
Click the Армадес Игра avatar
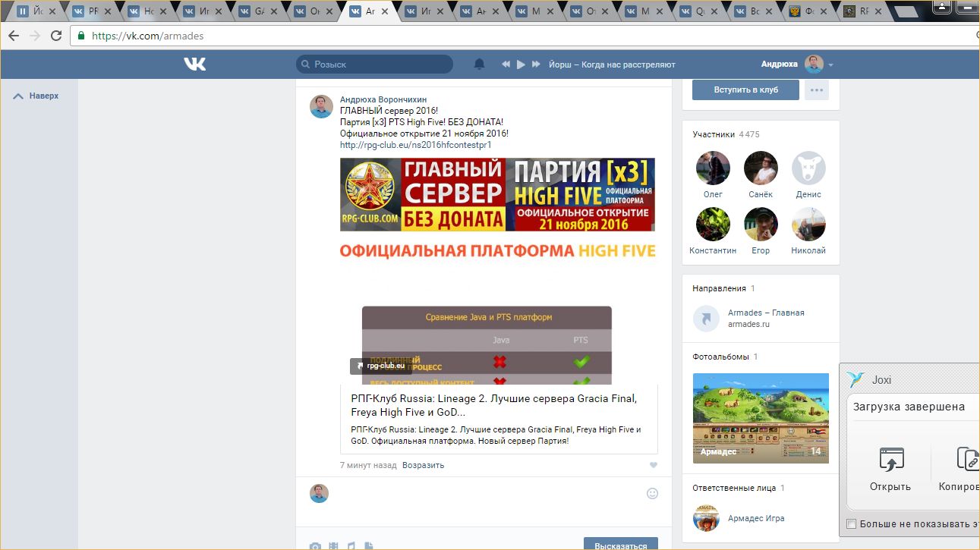[706, 518]
